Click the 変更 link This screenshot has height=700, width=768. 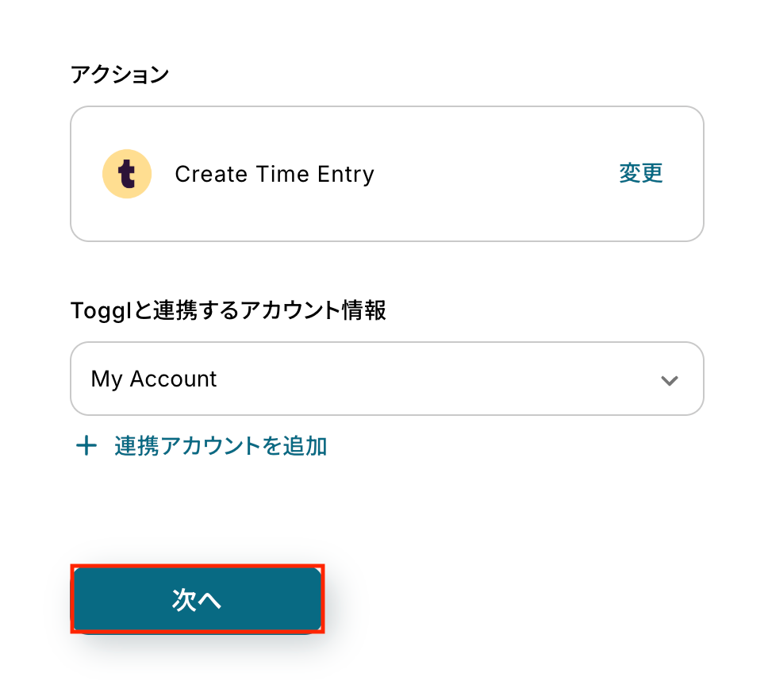(x=640, y=174)
